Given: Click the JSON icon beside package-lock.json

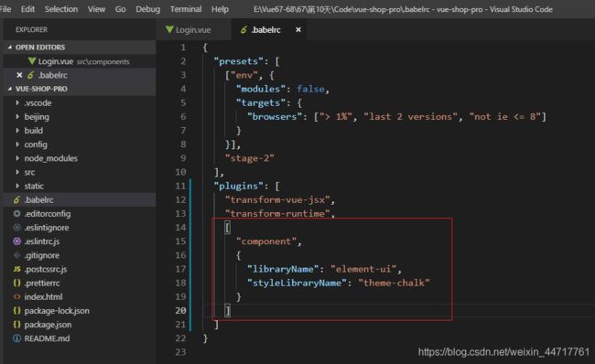Looking at the screenshot, I should click(x=16, y=311).
